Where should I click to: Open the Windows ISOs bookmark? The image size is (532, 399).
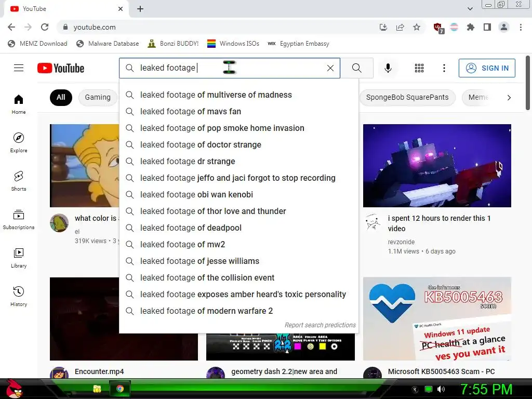[233, 44]
